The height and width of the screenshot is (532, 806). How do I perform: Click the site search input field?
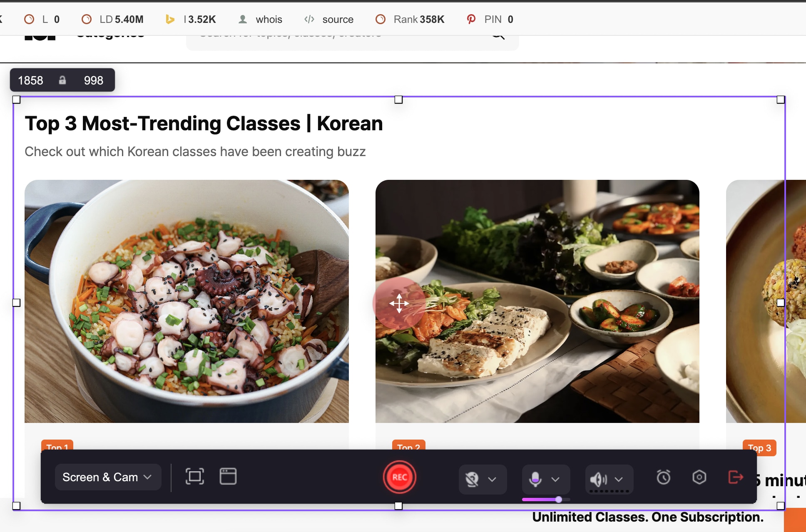[352, 42]
